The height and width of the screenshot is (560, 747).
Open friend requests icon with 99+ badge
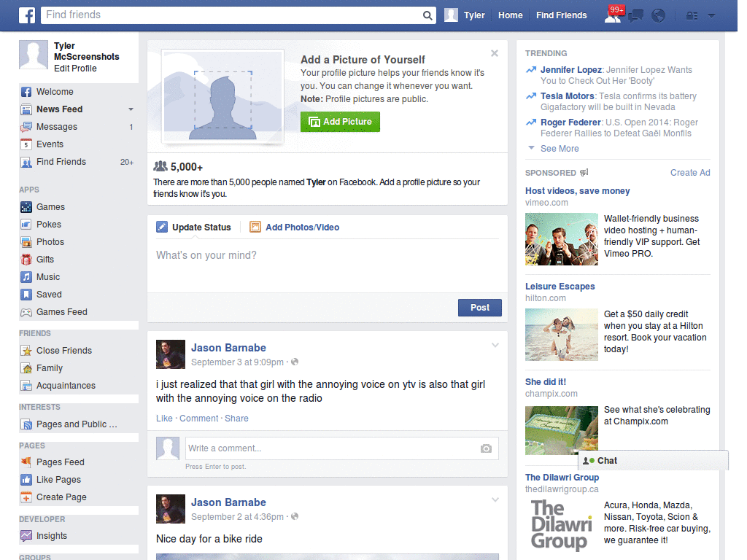[614, 15]
